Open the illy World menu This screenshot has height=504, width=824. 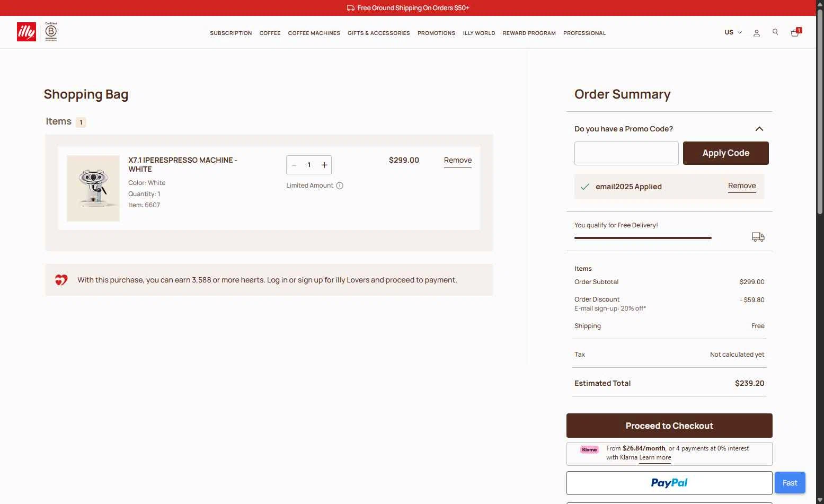479,33
